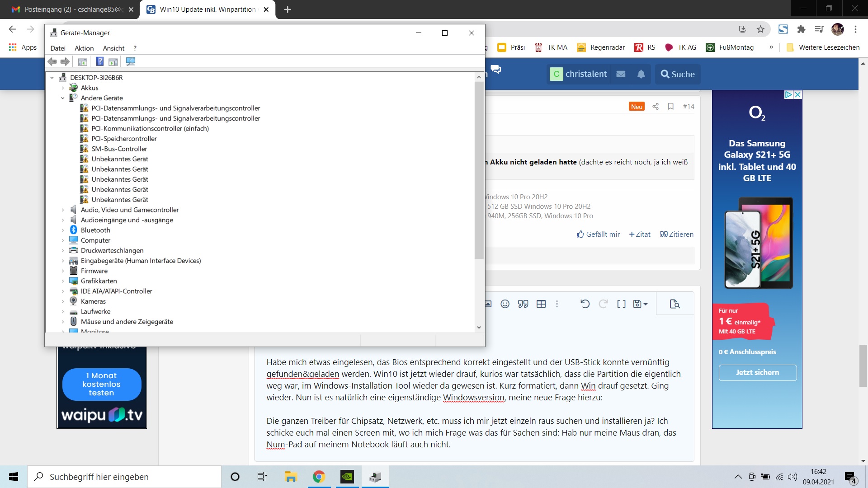Click the undo icon in the reply editor

585,304
